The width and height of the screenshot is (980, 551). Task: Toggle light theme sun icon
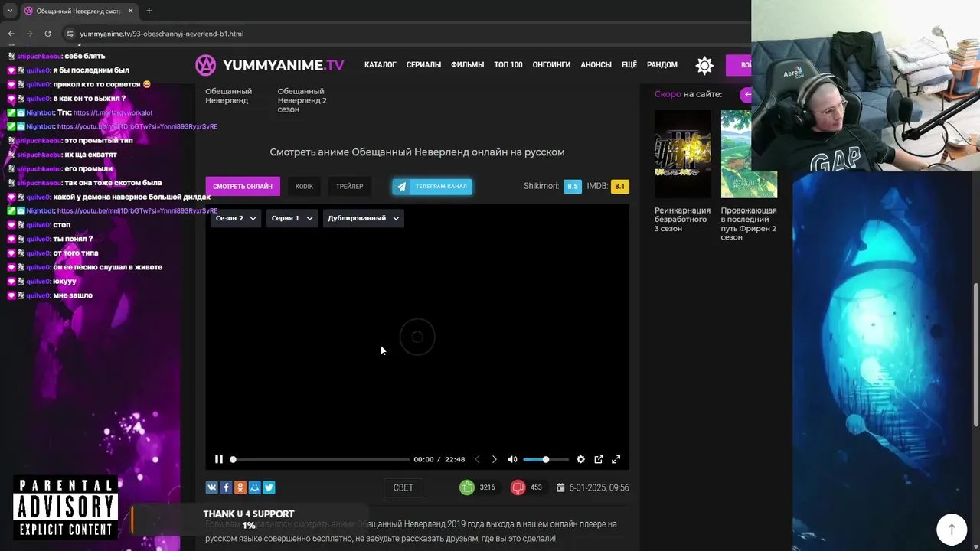pos(704,65)
